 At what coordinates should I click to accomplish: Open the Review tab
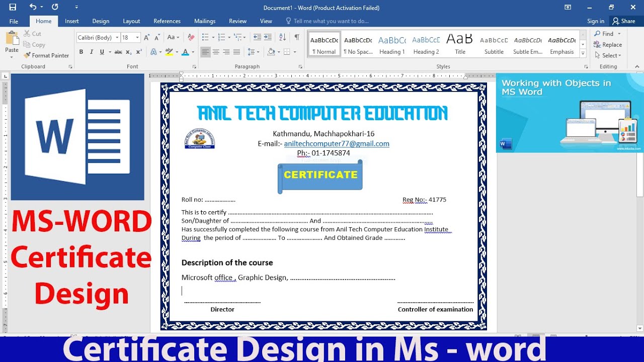(x=237, y=21)
